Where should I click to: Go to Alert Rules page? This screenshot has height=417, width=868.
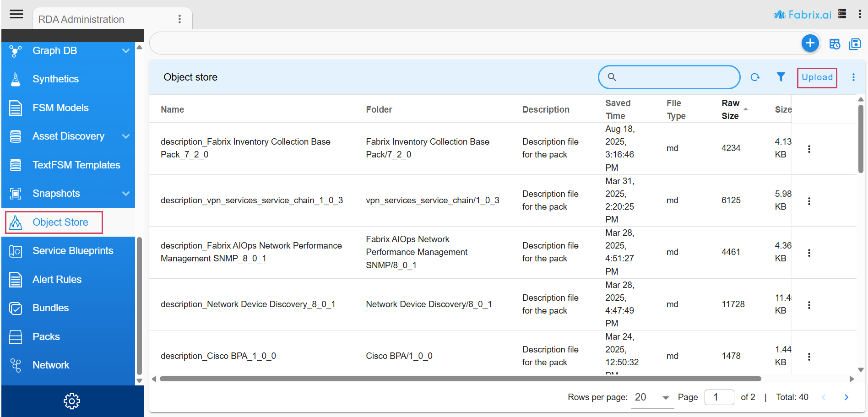pyautogui.click(x=57, y=279)
